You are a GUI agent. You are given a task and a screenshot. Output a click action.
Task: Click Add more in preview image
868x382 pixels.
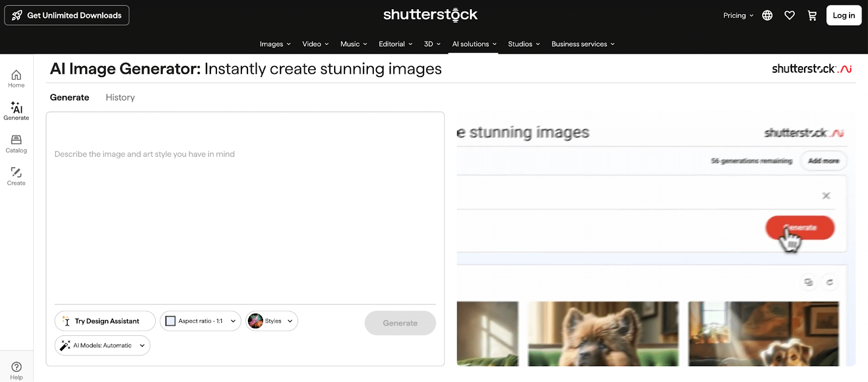point(824,161)
